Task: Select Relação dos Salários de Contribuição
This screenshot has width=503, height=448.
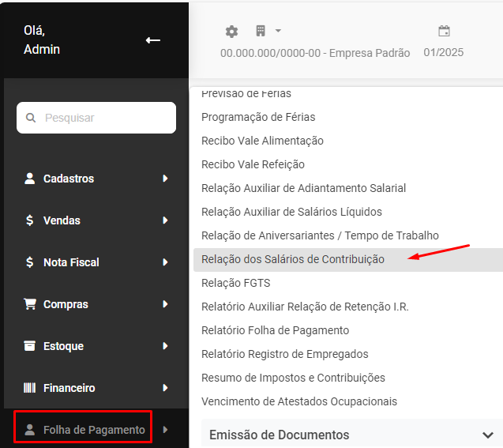Action: tap(293, 259)
